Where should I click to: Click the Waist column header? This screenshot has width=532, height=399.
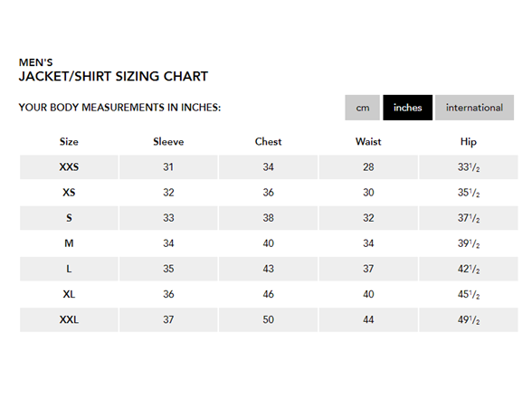coord(368,141)
